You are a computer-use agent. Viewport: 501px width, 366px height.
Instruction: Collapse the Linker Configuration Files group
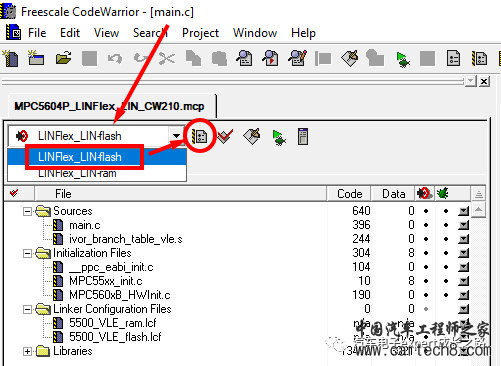pos(27,309)
